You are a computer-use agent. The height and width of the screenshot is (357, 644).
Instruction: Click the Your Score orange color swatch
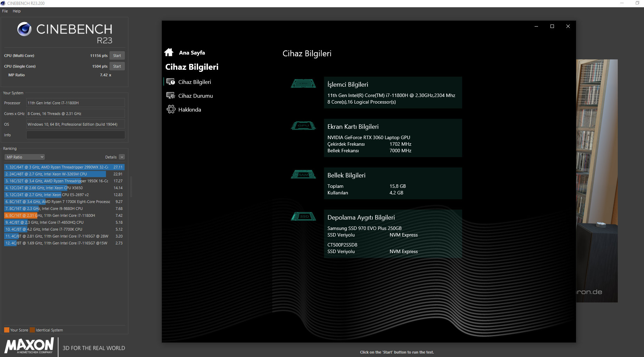(x=7, y=330)
